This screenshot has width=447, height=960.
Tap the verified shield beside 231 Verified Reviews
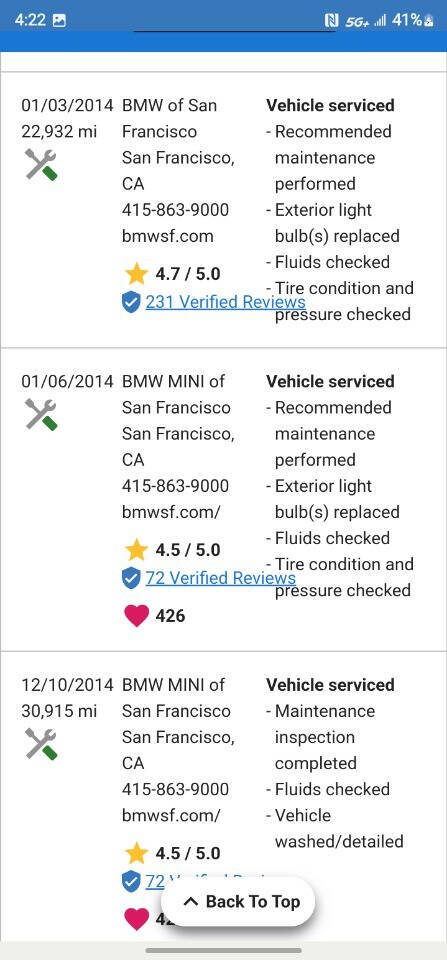pos(131,302)
